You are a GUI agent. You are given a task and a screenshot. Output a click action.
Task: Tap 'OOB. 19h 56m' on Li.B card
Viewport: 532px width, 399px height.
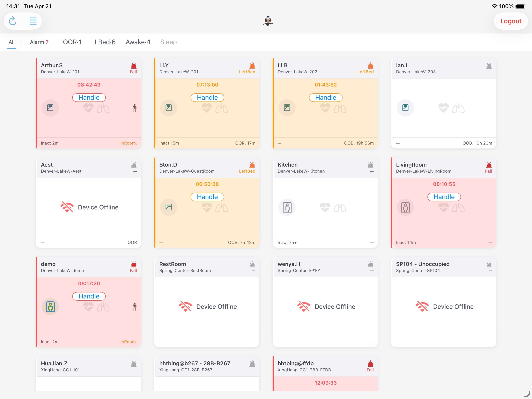point(359,143)
